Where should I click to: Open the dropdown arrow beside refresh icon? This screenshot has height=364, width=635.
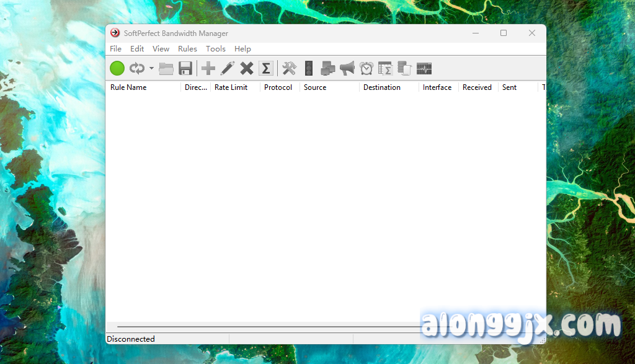(151, 68)
